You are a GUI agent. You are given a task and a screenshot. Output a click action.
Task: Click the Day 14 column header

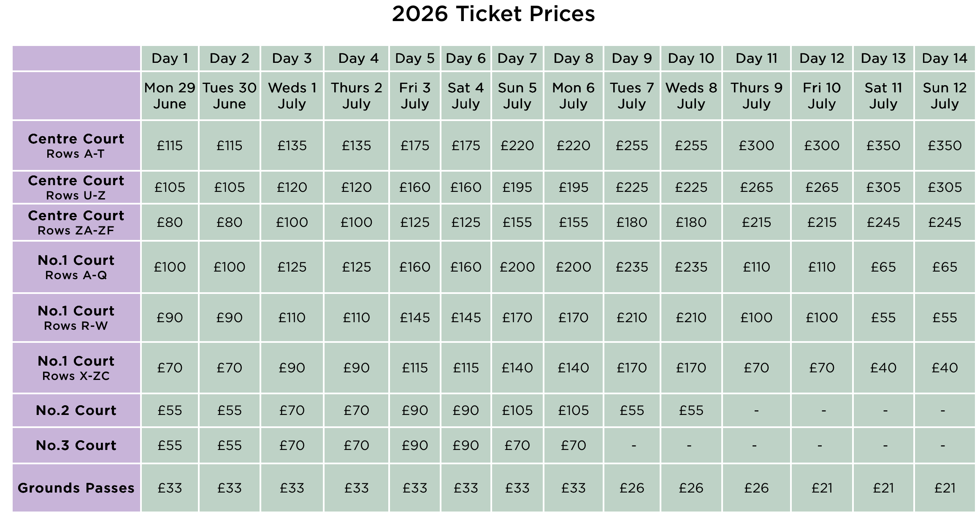(945, 58)
